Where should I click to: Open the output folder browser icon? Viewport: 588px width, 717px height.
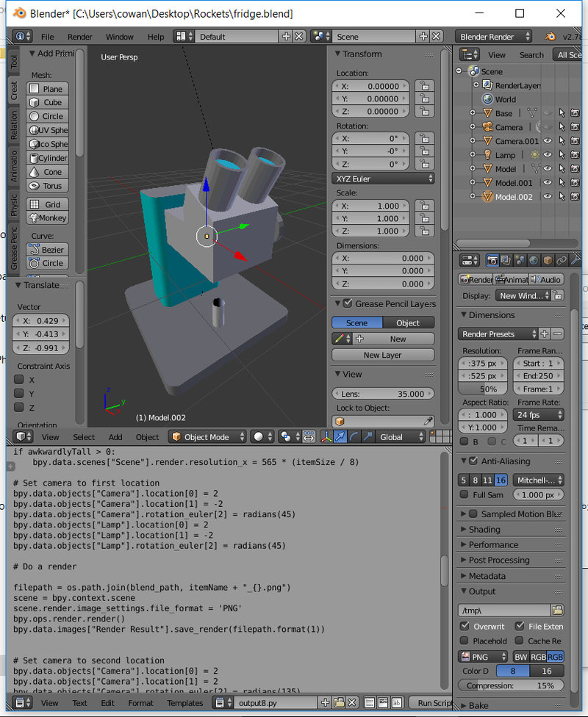tap(558, 610)
